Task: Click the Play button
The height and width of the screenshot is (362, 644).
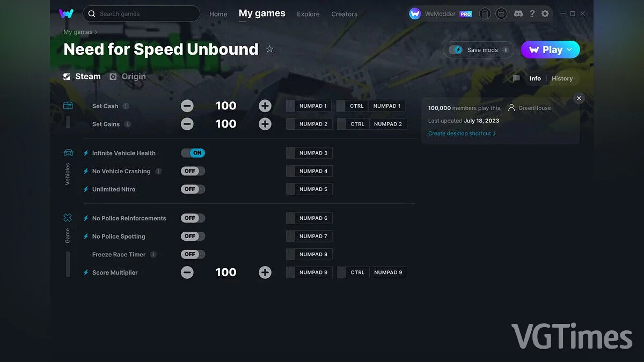Action: pos(545,49)
